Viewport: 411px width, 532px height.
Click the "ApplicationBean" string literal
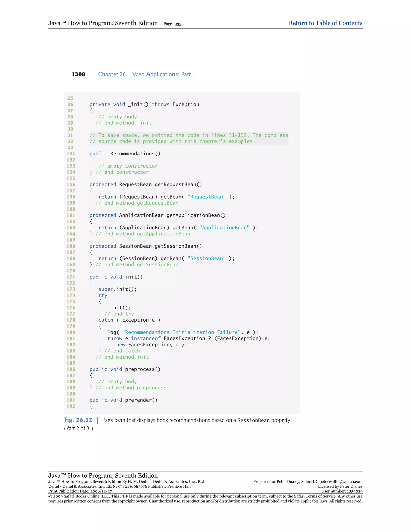tap(224, 228)
